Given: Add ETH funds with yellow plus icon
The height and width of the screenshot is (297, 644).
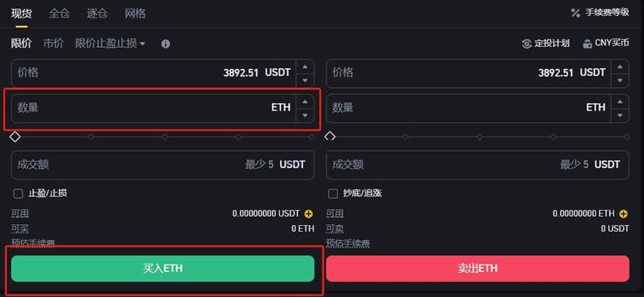Looking at the screenshot, I should [x=624, y=214].
